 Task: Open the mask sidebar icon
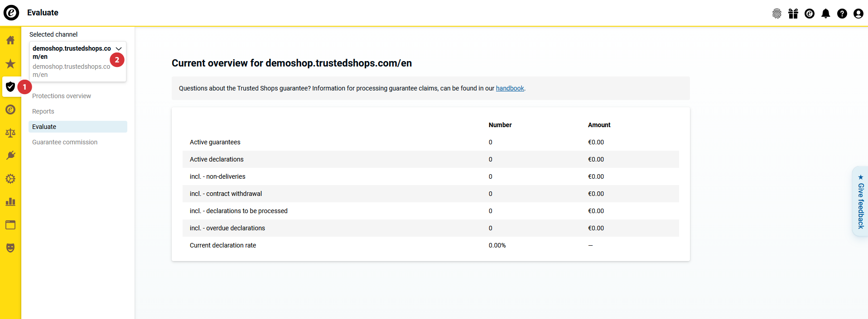pos(10,248)
